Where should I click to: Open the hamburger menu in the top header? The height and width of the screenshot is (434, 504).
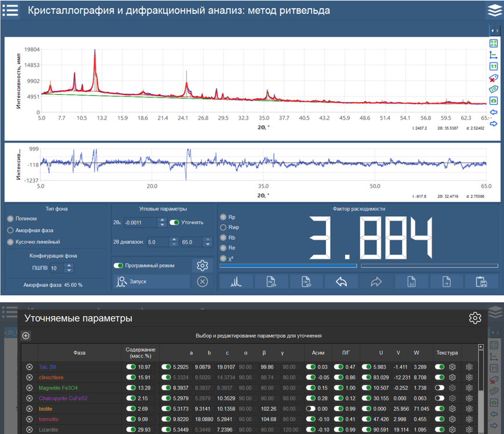click(10, 10)
